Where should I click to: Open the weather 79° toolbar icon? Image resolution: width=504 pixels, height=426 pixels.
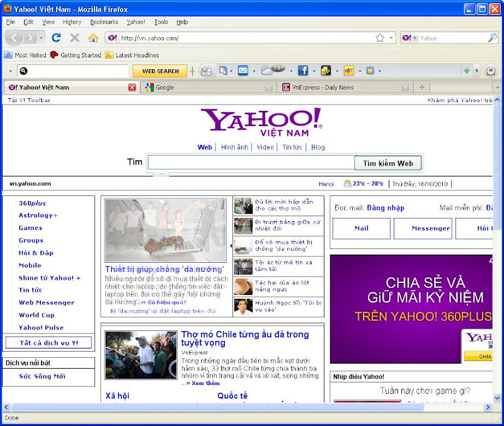click(273, 70)
